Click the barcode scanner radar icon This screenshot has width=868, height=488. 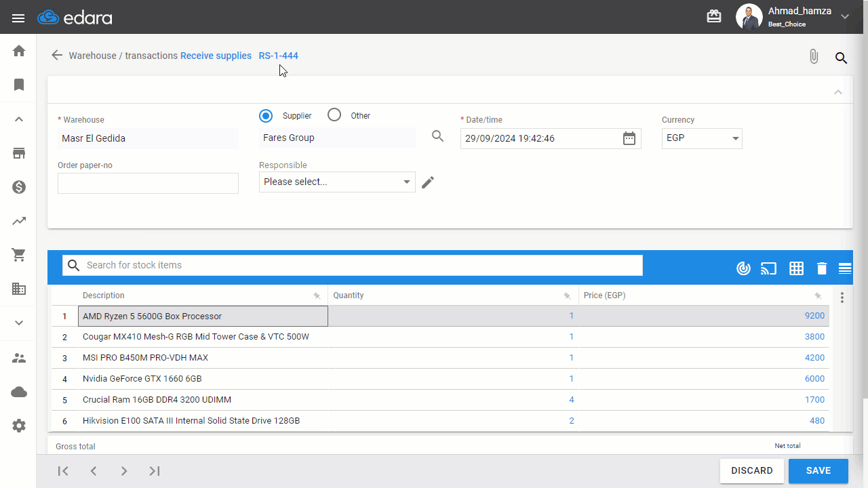click(x=743, y=268)
